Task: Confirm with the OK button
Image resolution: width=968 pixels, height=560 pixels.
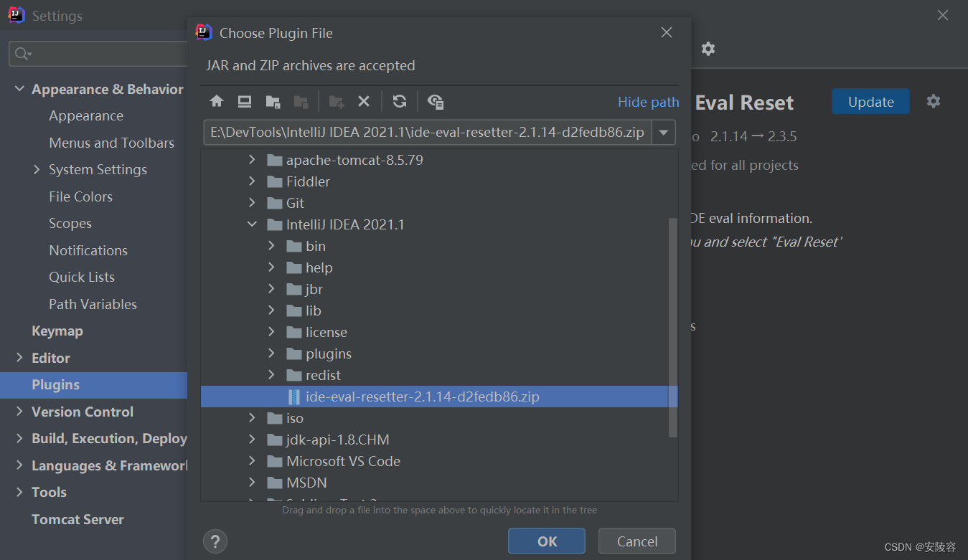Action: 547,541
